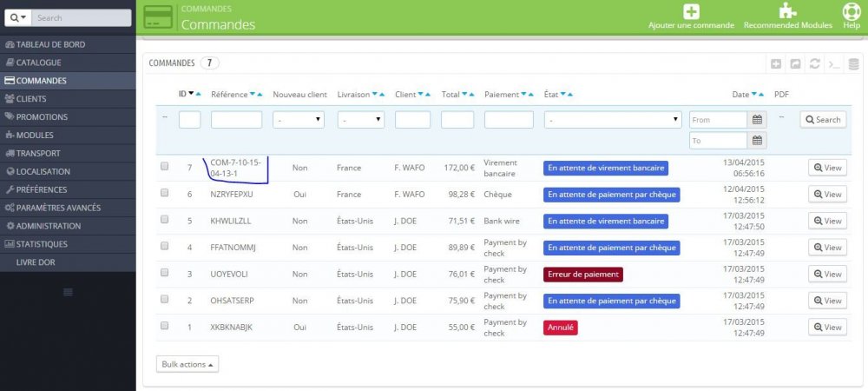
Task: Click the From date filter field
Action: (x=719, y=120)
